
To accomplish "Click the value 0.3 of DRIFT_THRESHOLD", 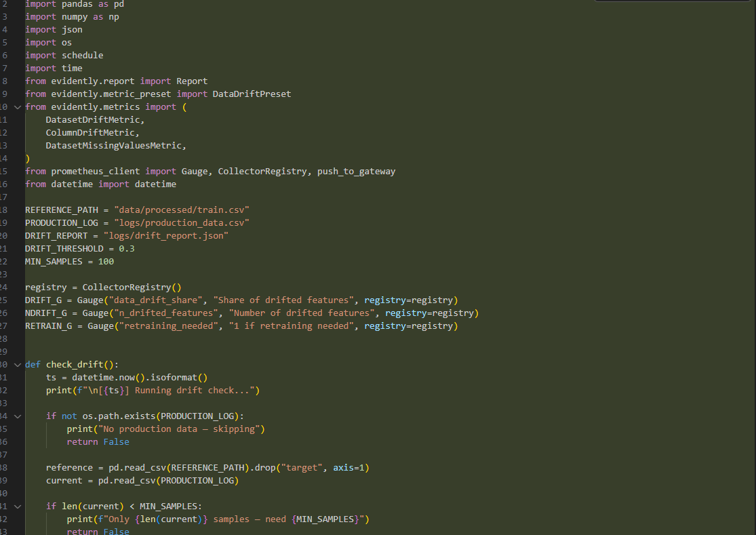I will click(x=127, y=249).
